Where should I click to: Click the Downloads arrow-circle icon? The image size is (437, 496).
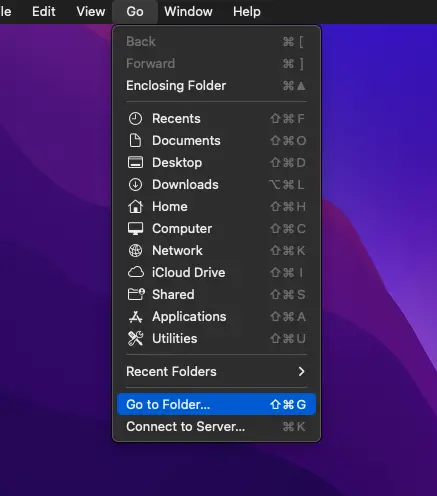(x=135, y=185)
